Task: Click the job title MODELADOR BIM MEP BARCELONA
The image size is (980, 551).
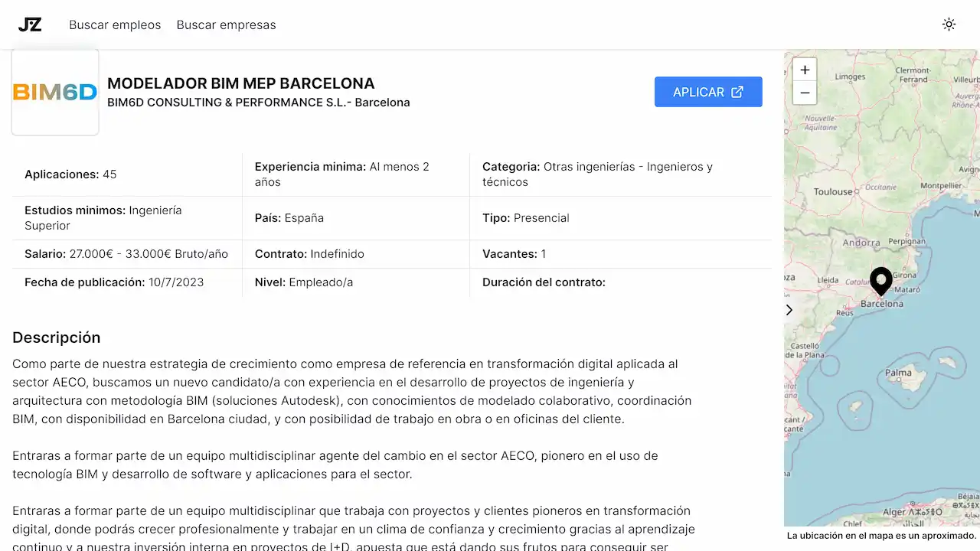Action: point(241,83)
